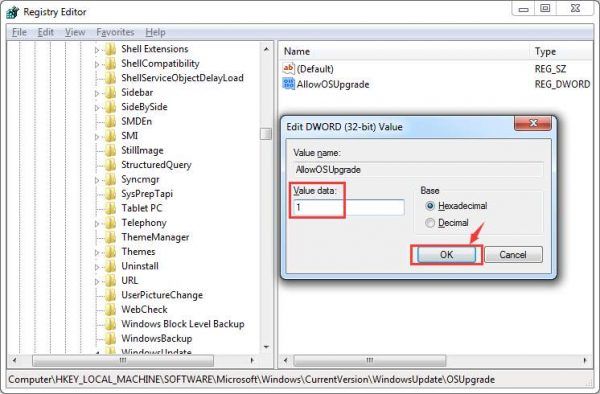Click the SideBySide folder icon
This screenshot has width=600, height=394.
110,107
